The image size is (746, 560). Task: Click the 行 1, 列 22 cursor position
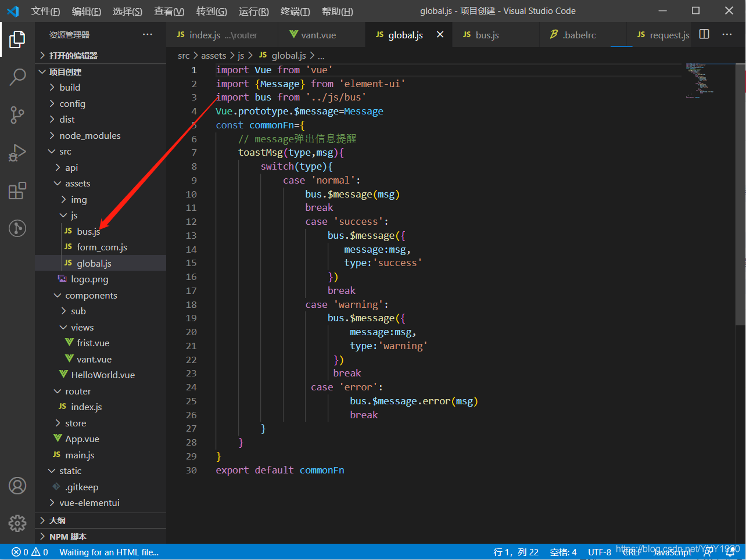coord(516,552)
